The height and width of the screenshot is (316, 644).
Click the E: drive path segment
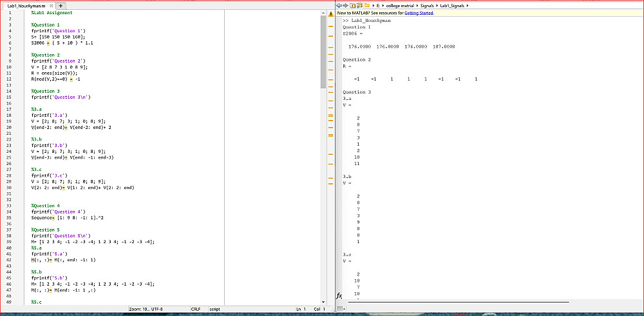378,6
